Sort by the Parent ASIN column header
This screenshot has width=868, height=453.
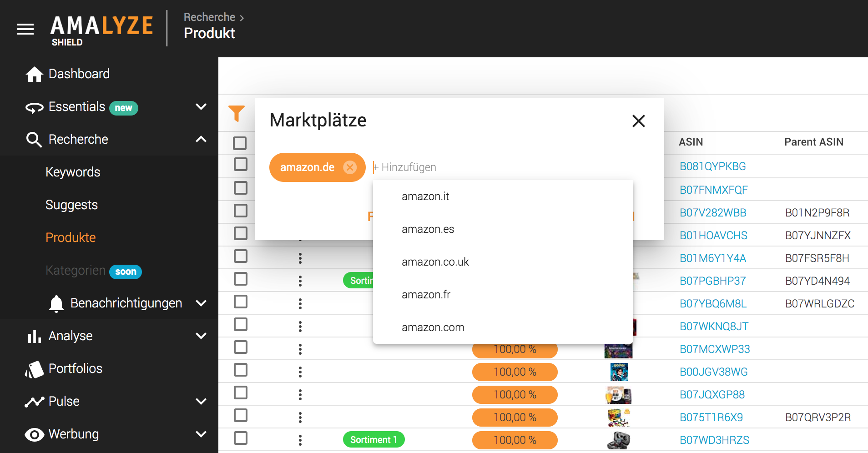813,142
